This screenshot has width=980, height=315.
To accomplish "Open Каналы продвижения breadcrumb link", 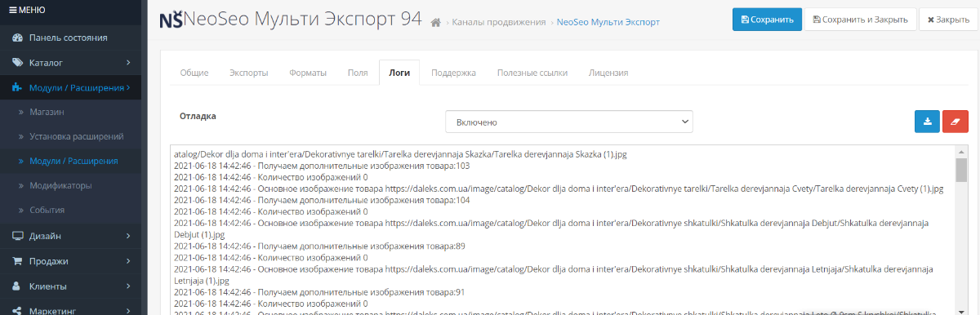I will tap(498, 22).
